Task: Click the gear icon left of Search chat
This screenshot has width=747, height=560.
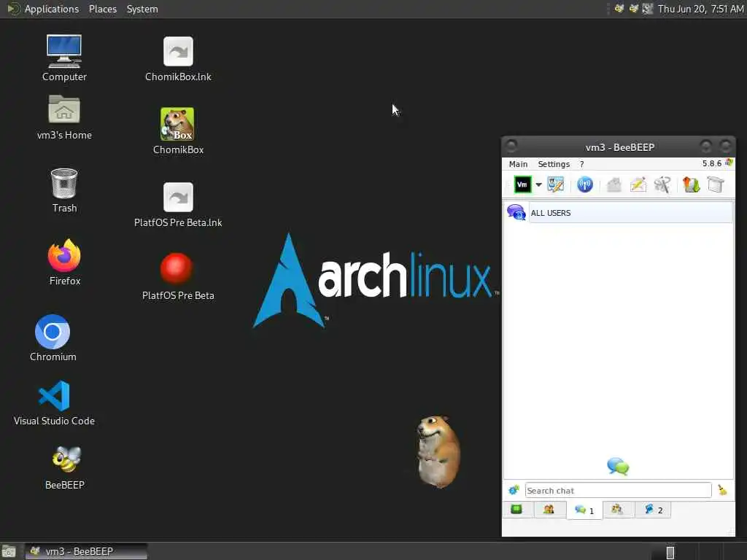Action: (x=514, y=490)
